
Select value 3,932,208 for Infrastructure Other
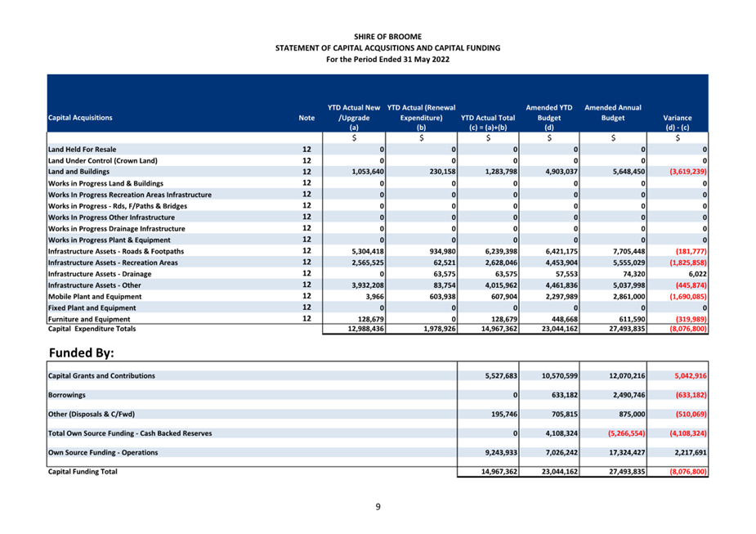tap(368, 285)
